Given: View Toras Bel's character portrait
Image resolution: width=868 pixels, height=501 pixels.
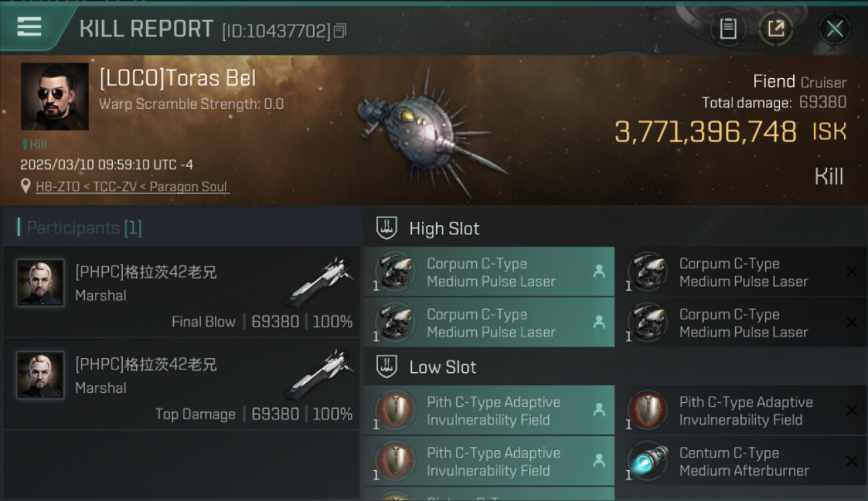Looking at the screenshot, I should pos(55,96).
